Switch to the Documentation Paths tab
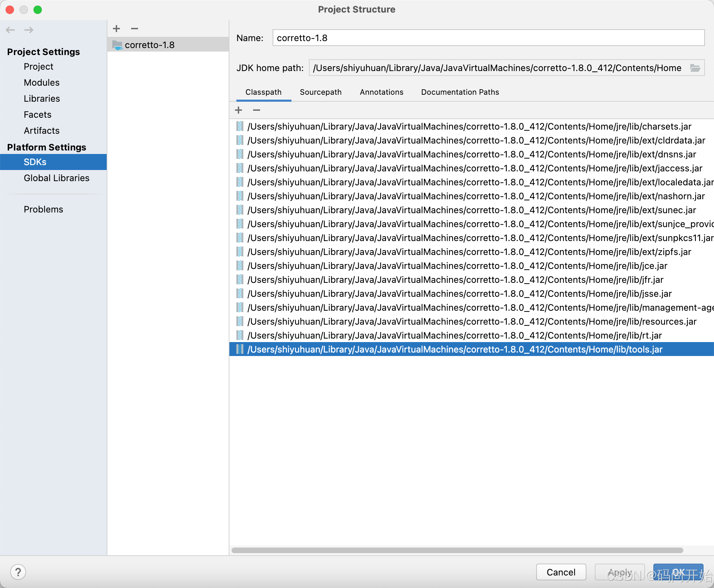 (x=460, y=92)
